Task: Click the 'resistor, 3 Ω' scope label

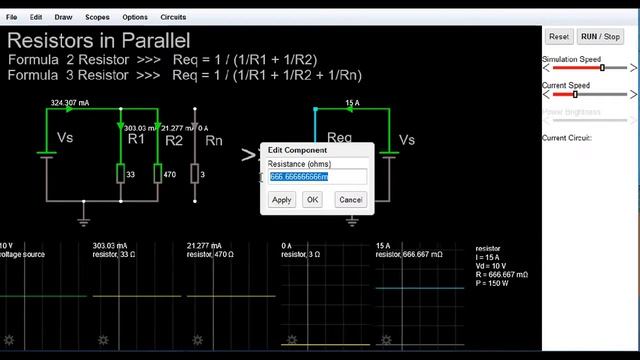Action: click(301, 254)
